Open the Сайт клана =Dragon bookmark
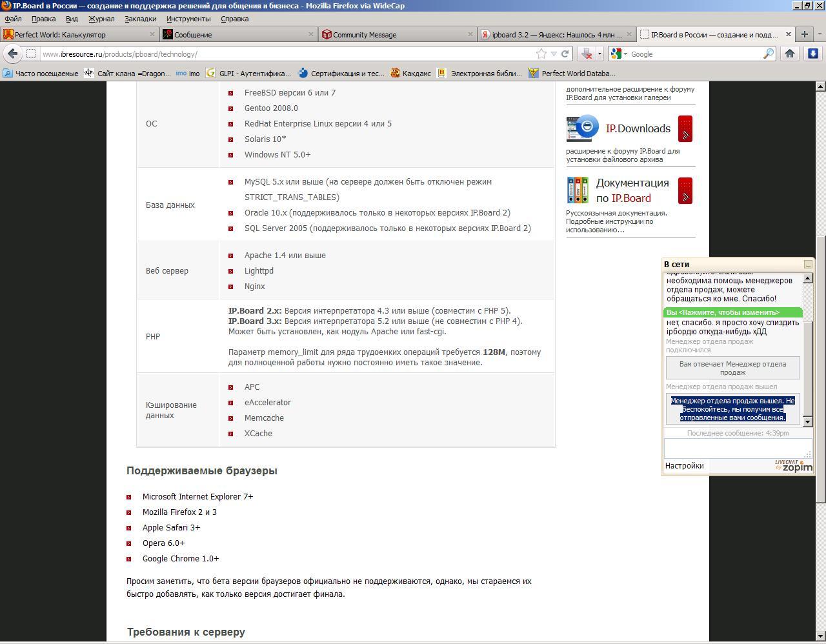Screen dimensions: 826x644 point(128,74)
